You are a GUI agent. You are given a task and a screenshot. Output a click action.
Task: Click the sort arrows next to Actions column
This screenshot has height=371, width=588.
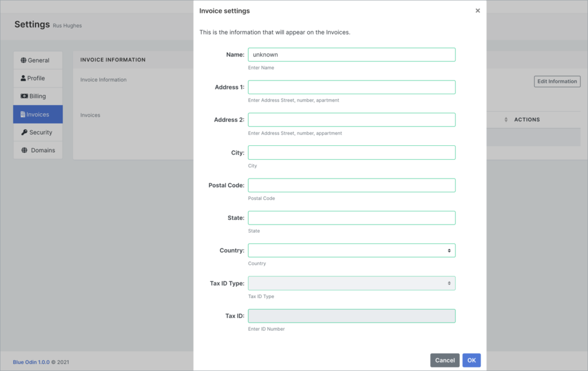click(x=506, y=119)
